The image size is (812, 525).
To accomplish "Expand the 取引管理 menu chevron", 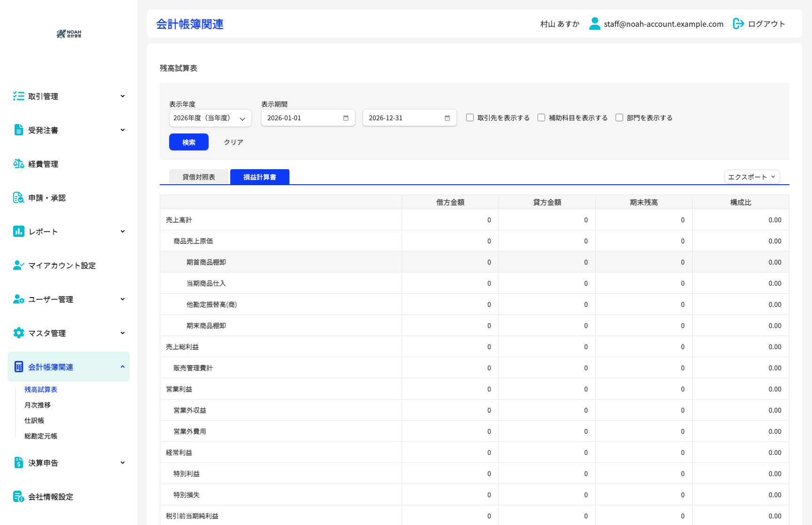I will tap(123, 96).
